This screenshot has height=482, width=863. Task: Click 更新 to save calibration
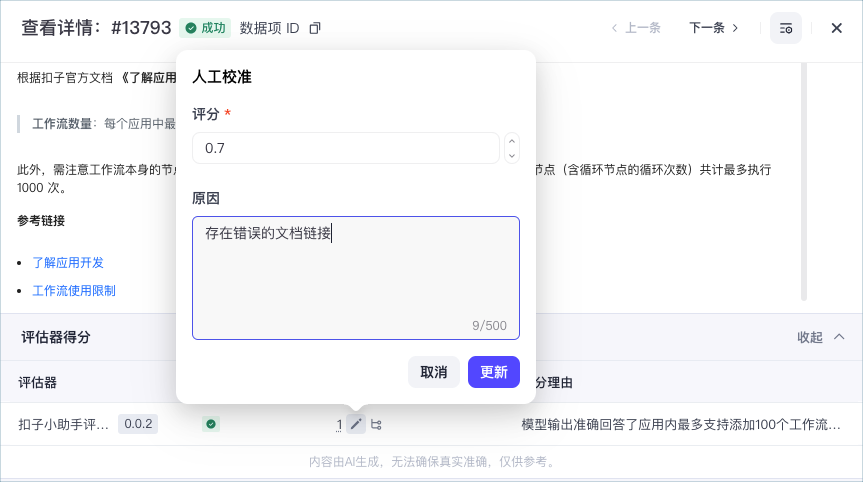pos(494,372)
